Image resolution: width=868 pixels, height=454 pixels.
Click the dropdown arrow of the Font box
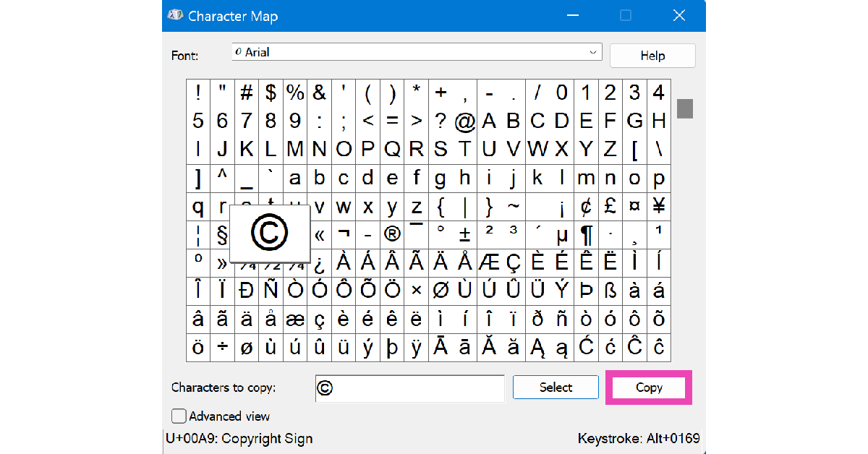pyautogui.click(x=593, y=52)
